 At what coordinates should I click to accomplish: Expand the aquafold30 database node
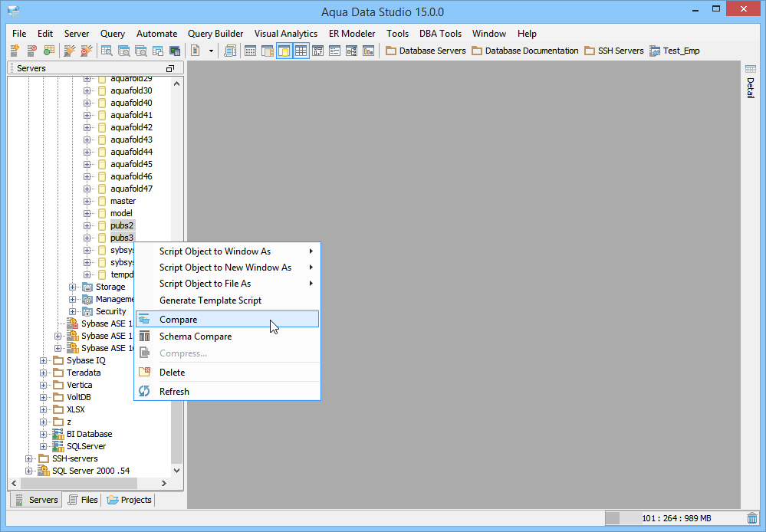pos(87,91)
